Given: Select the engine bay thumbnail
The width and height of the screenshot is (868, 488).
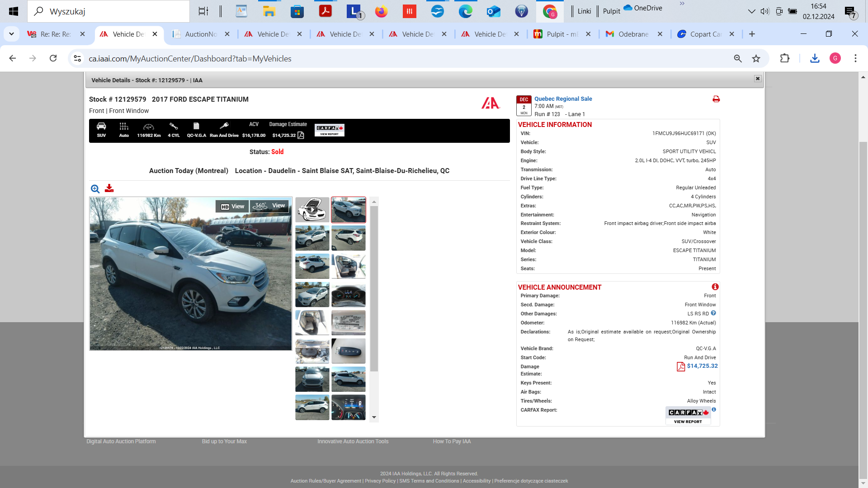Looking at the screenshot, I should [x=312, y=351].
